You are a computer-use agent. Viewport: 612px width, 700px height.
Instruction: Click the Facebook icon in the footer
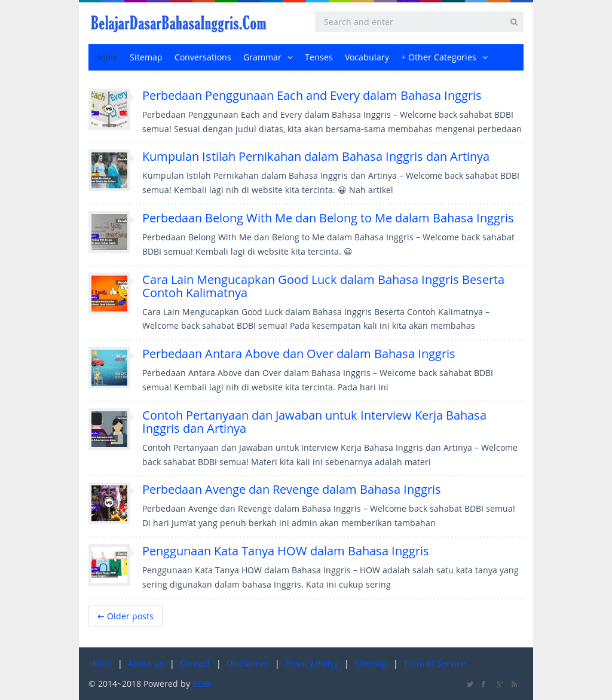pyautogui.click(x=484, y=683)
